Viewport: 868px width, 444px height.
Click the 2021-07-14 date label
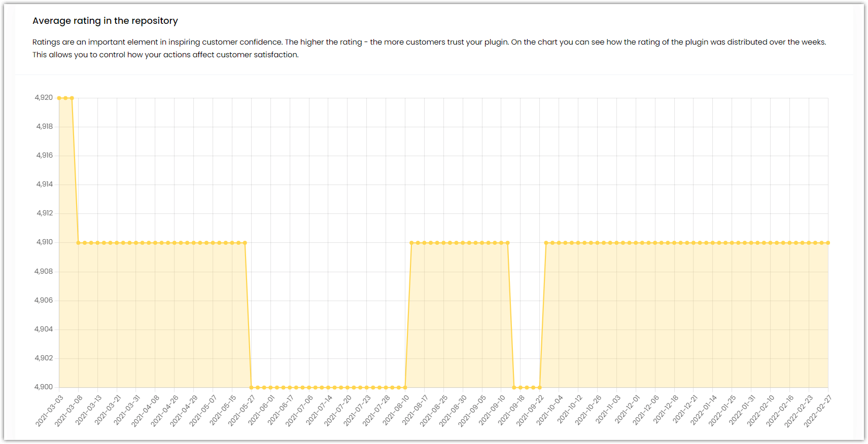pos(319,411)
